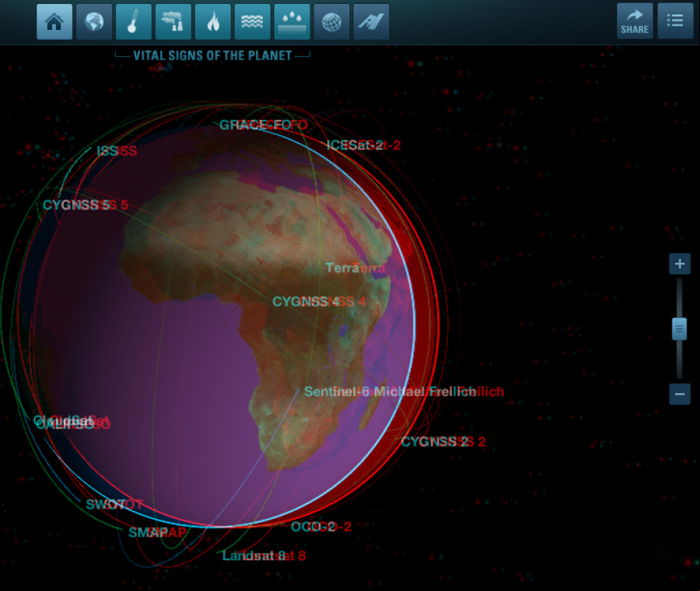This screenshot has width=700, height=591.
Task: Select the CYGNSS 4 satellite label
Action: (x=319, y=302)
